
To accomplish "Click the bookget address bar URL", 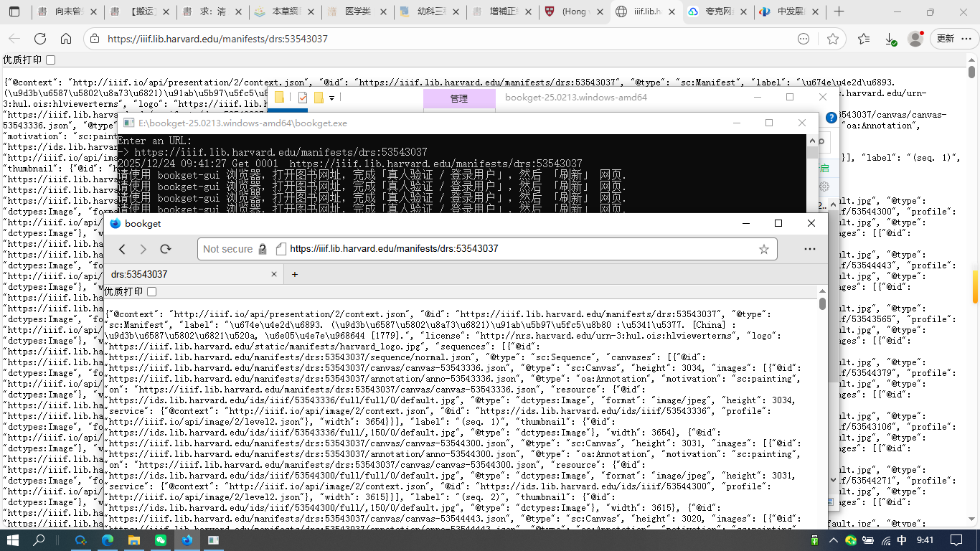I will coord(394,249).
